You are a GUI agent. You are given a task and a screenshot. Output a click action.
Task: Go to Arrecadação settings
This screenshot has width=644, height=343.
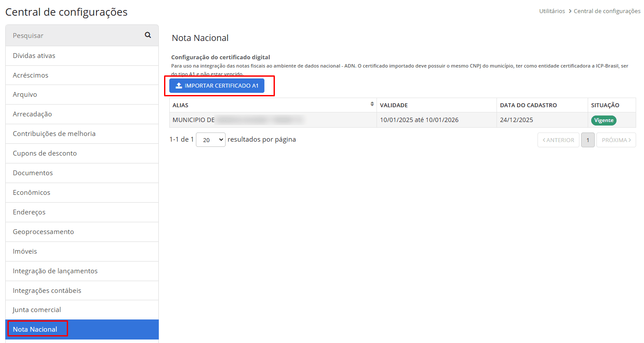coord(32,114)
